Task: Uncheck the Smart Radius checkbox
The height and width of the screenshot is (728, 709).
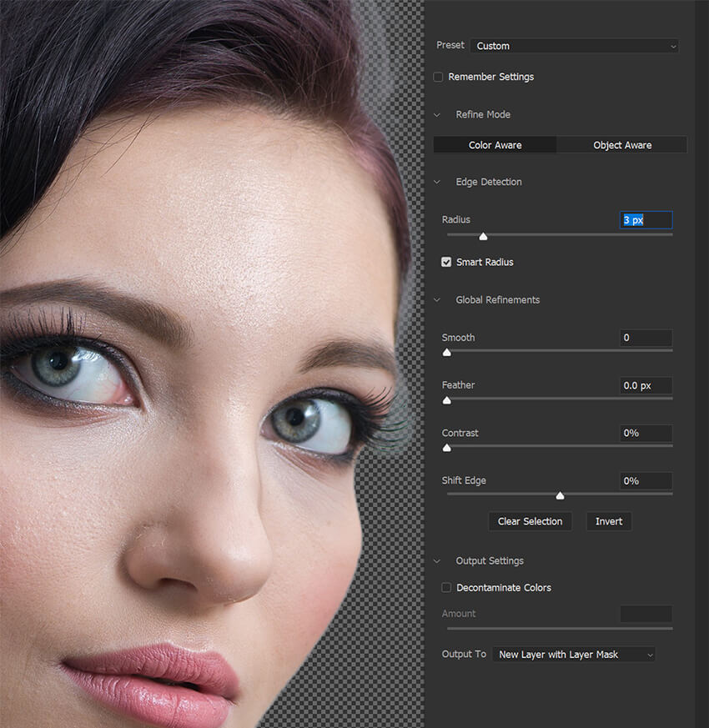Action: [447, 262]
